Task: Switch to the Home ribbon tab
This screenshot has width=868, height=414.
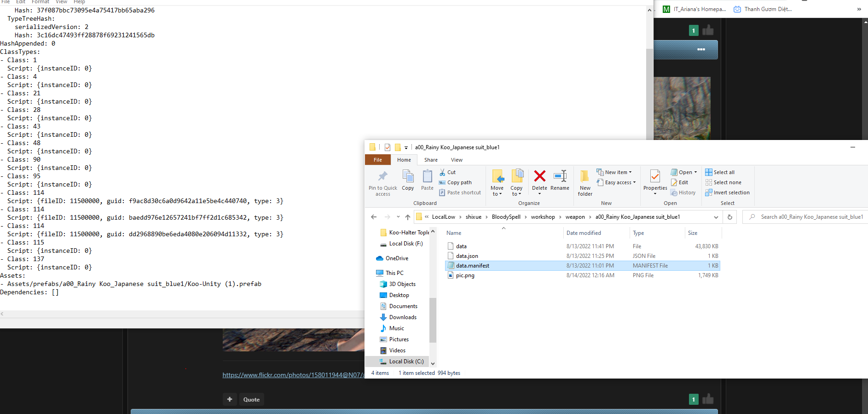Action: point(404,160)
